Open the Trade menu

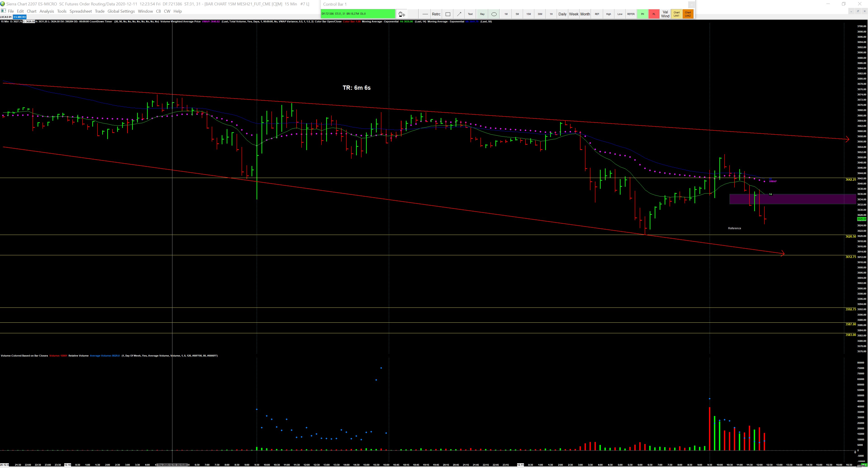pyautogui.click(x=99, y=11)
